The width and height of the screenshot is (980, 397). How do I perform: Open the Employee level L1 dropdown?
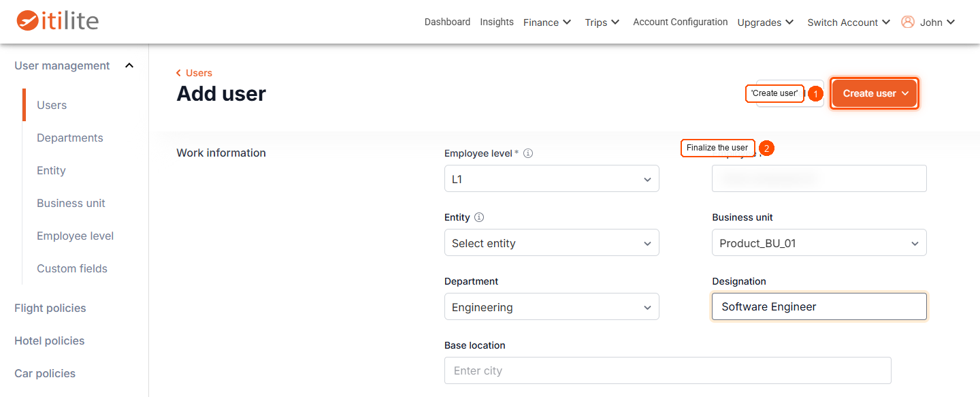click(552, 178)
